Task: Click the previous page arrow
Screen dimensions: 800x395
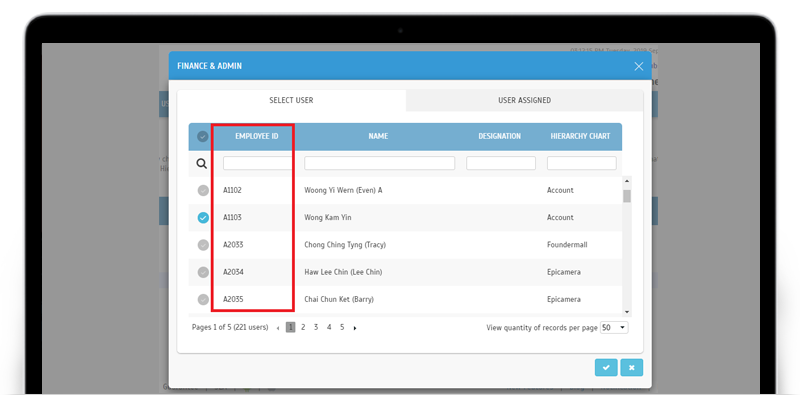Action: click(278, 328)
